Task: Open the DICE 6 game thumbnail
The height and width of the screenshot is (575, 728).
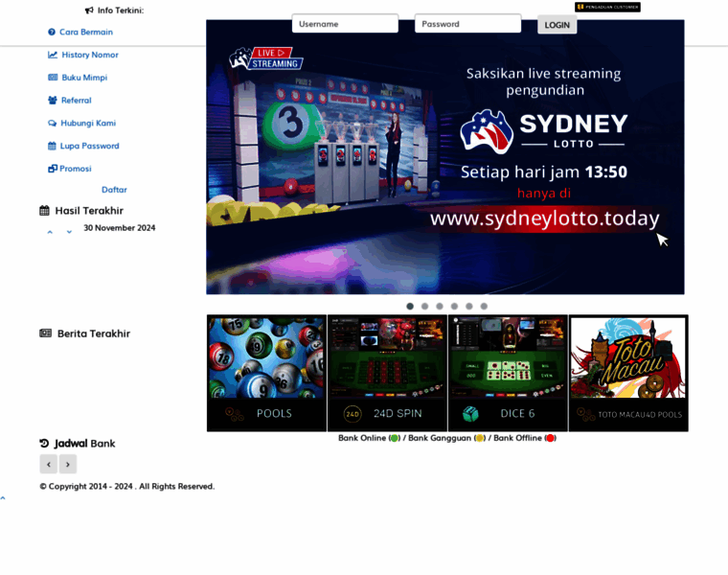Action: tap(508, 373)
